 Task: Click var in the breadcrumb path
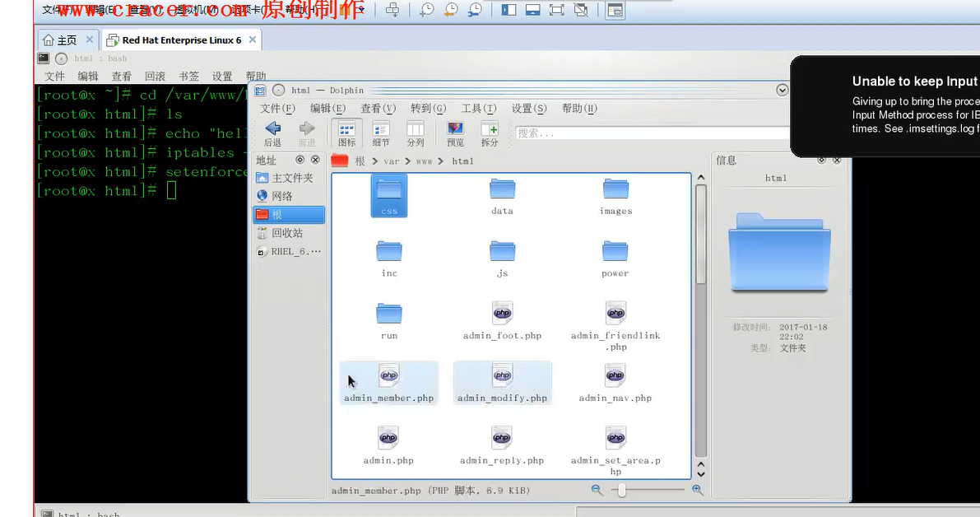pyautogui.click(x=393, y=161)
